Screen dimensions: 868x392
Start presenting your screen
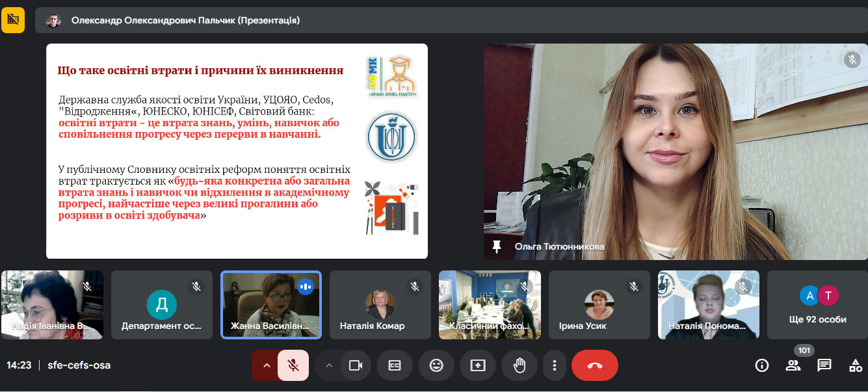(478, 365)
